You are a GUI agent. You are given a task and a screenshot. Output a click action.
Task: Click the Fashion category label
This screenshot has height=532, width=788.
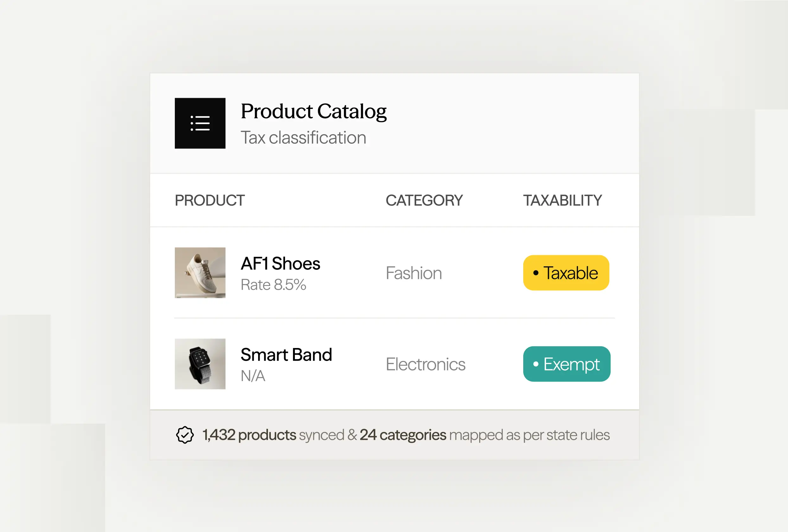414,273
